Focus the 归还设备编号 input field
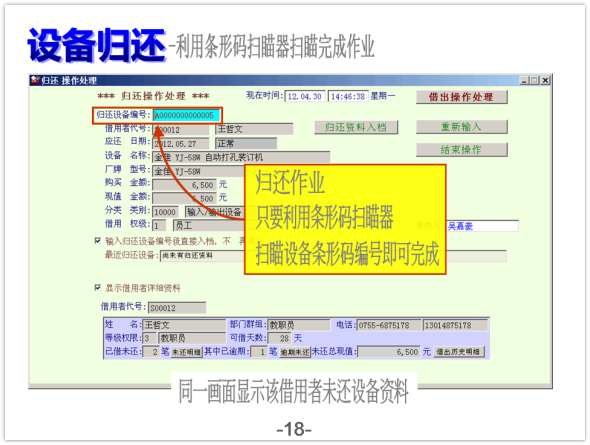Screen dimensions: 590x445 click(187, 115)
